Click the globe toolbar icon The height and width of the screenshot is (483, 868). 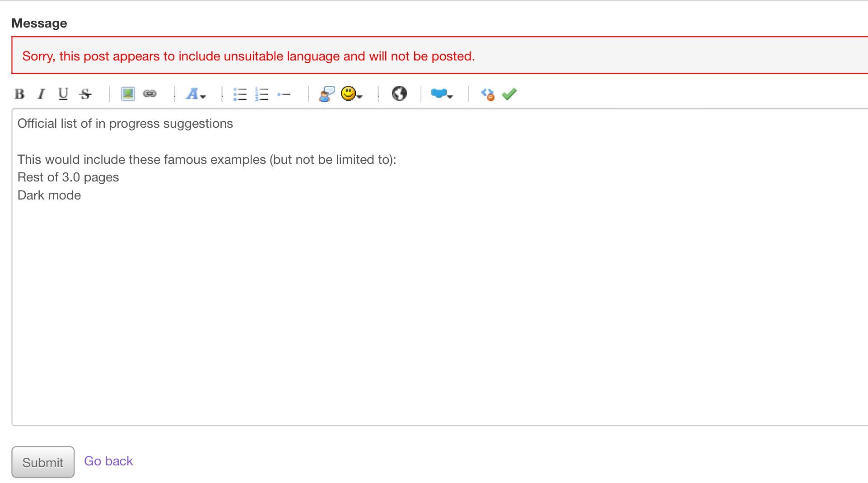pos(399,93)
